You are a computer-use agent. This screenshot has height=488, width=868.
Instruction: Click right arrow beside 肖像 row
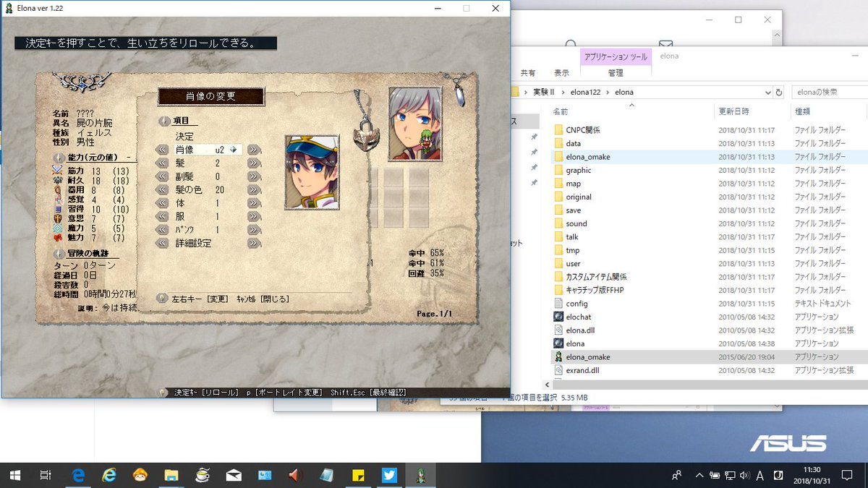[254, 150]
